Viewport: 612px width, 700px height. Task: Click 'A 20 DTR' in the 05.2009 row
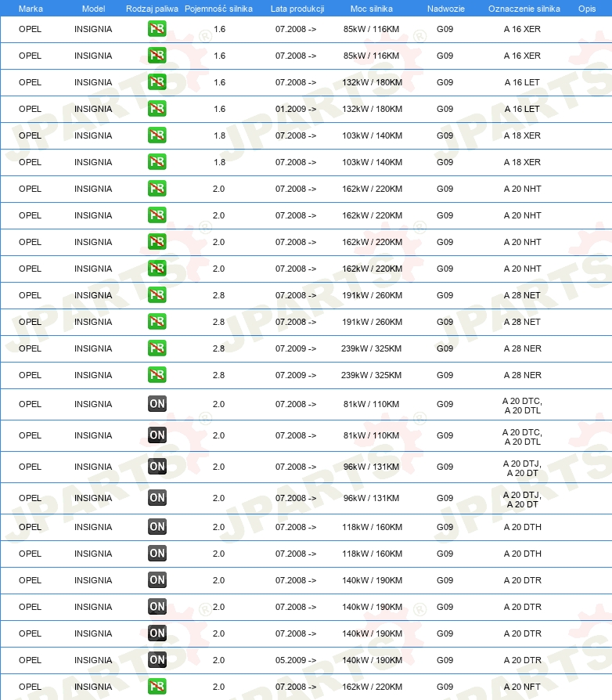pyautogui.click(x=522, y=660)
